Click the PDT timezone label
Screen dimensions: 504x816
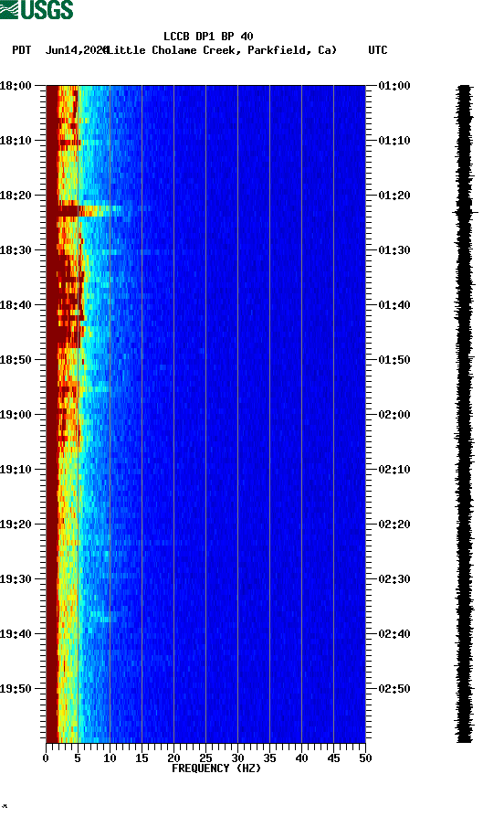click(21, 50)
